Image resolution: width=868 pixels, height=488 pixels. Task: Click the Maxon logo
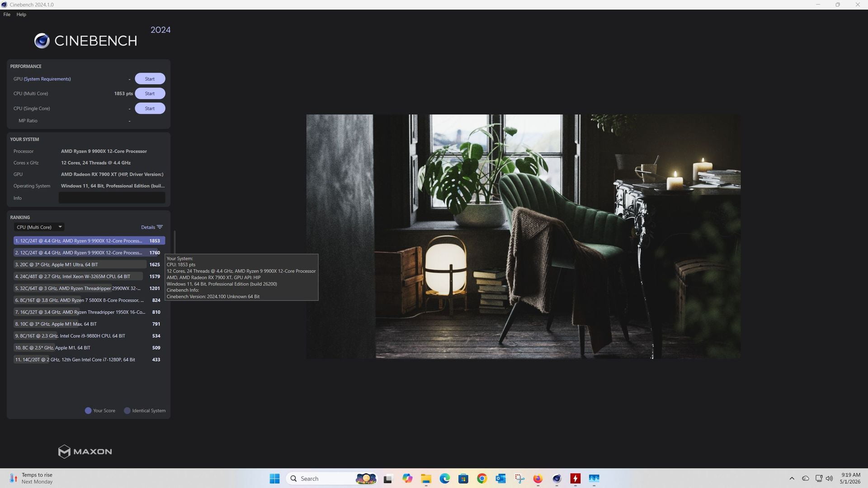click(85, 451)
